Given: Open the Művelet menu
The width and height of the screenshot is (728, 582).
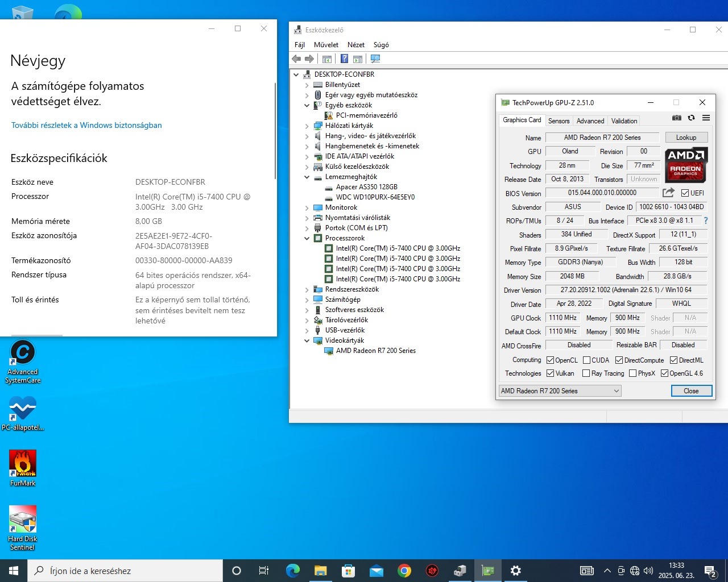Looking at the screenshot, I should point(326,45).
